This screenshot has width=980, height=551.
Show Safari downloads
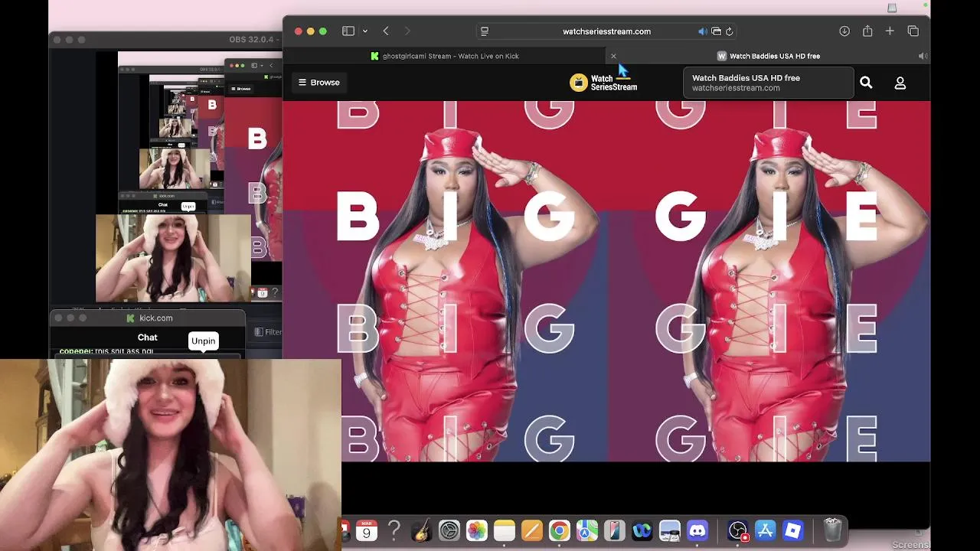[x=844, y=31]
